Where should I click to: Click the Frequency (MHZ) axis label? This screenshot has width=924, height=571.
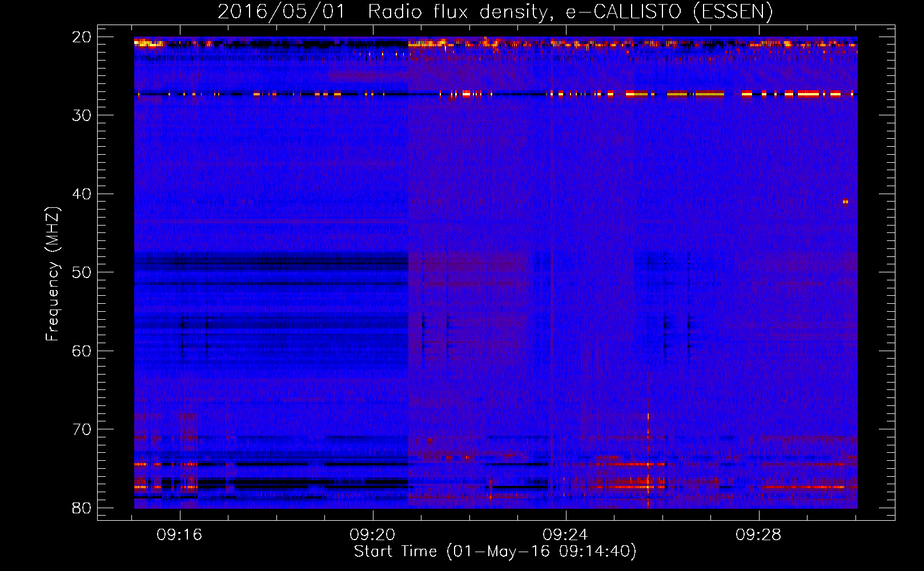click(x=53, y=273)
